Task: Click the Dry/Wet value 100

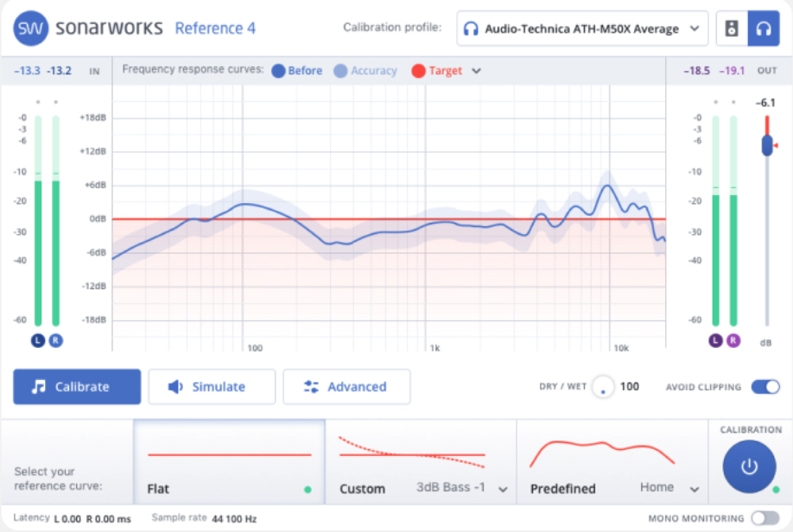Action: pos(629,387)
